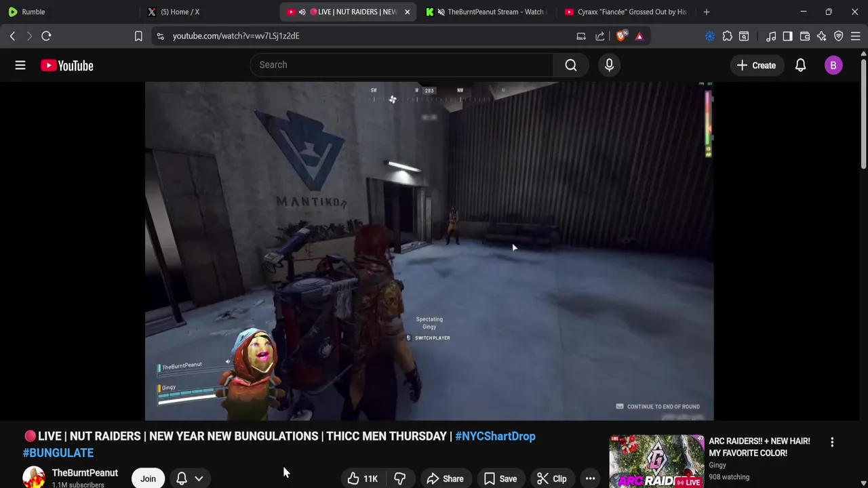Viewport: 868px width, 488px height.
Task: Open the YouTube guide hamburger menu
Action: pos(20,65)
